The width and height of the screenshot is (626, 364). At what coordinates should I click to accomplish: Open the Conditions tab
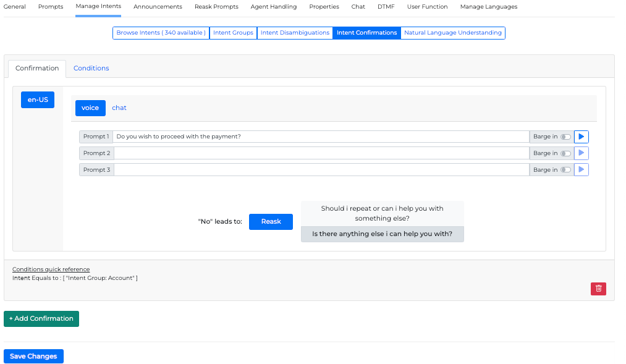coord(91,68)
